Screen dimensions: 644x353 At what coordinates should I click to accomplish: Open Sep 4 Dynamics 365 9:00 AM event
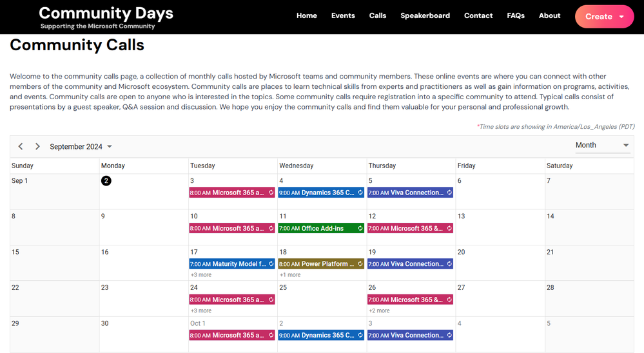pyautogui.click(x=321, y=193)
